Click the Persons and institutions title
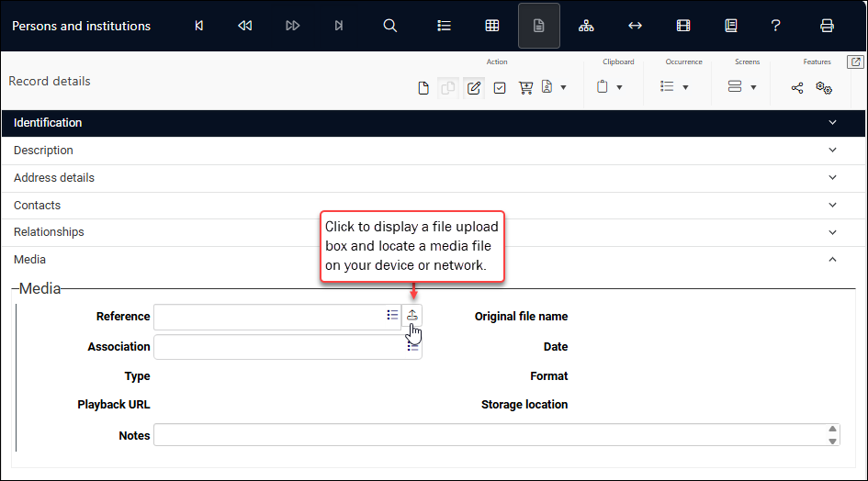This screenshot has width=868, height=481. 82,26
